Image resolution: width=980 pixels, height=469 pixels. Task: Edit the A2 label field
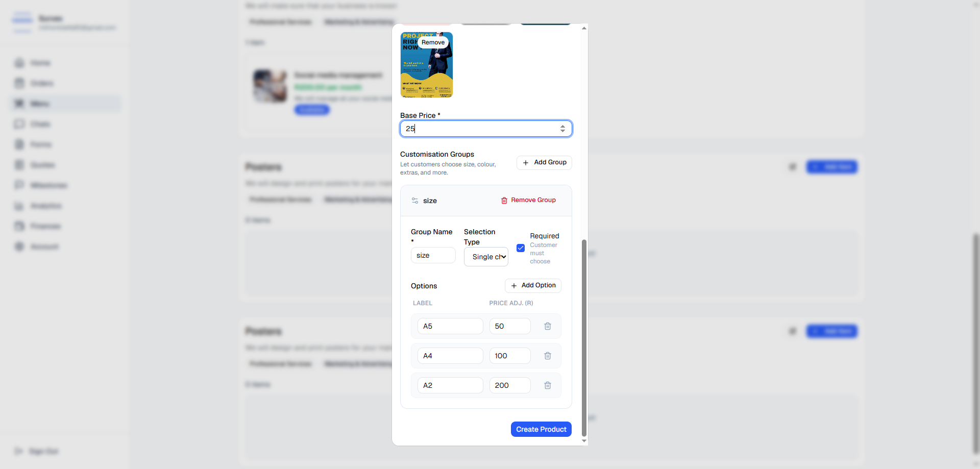(450, 385)
